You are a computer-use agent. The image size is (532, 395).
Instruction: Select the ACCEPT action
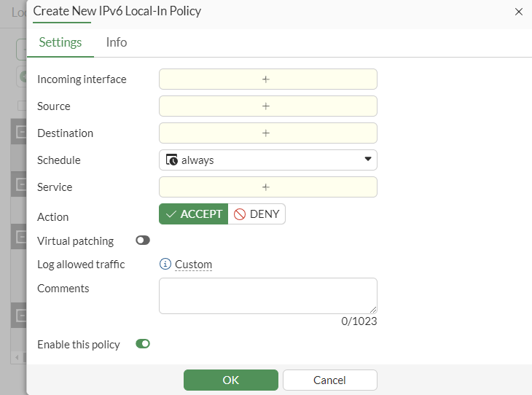(194, 214)
